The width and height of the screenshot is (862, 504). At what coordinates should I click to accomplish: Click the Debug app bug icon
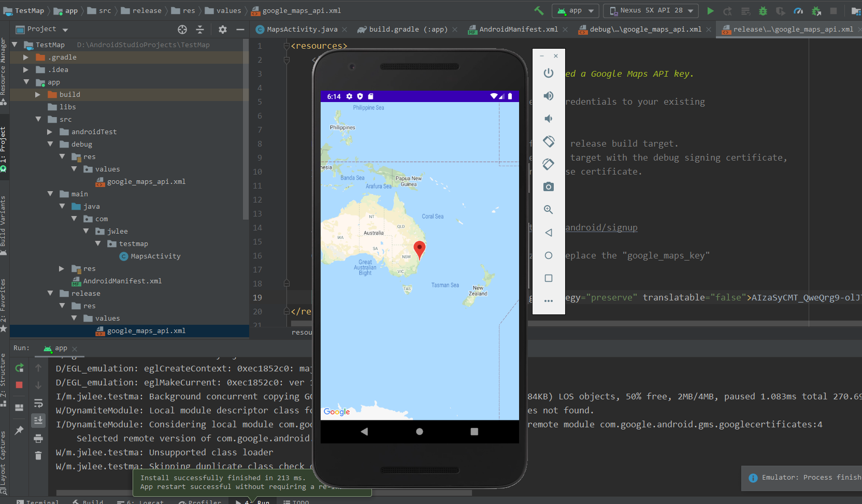pyautogui.click(x=763, y=11)
